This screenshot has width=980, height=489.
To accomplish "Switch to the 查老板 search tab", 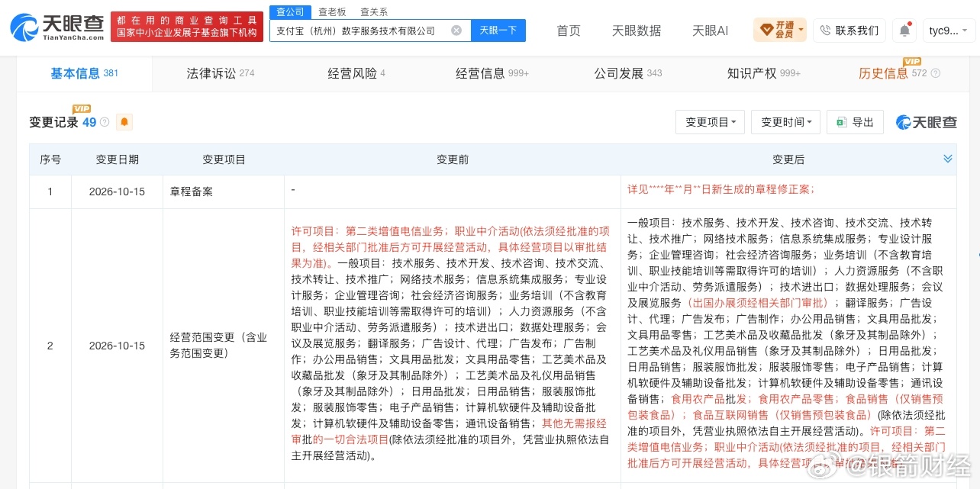I will 332,11.
